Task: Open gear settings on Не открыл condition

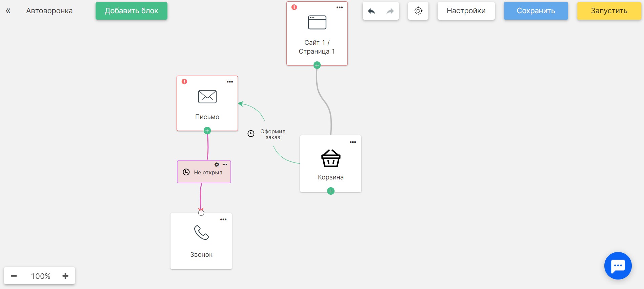Action: click(x=217, y=165)
